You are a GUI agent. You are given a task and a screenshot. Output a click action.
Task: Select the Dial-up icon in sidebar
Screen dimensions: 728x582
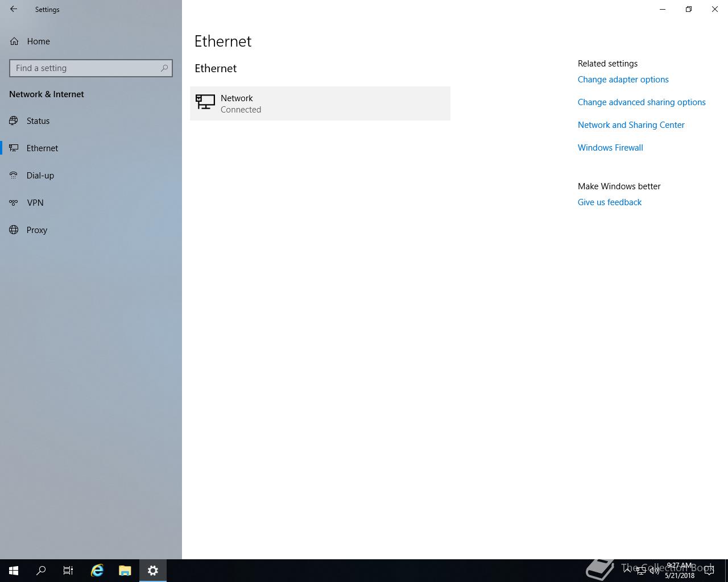(14, 176)
